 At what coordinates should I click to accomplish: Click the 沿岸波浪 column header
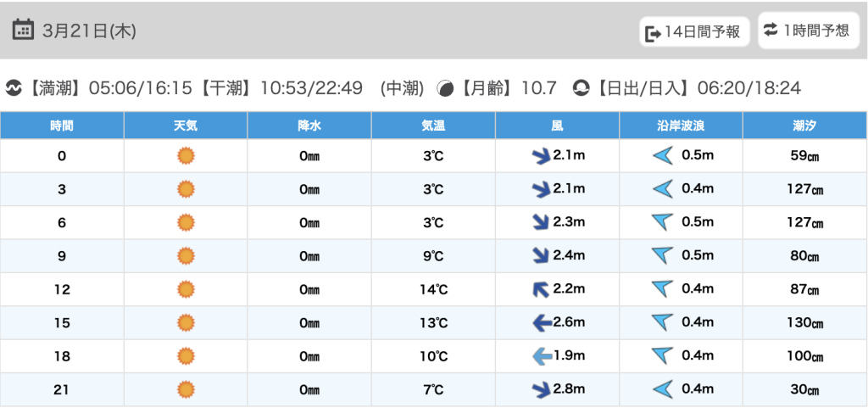click(x=681, y=126)
